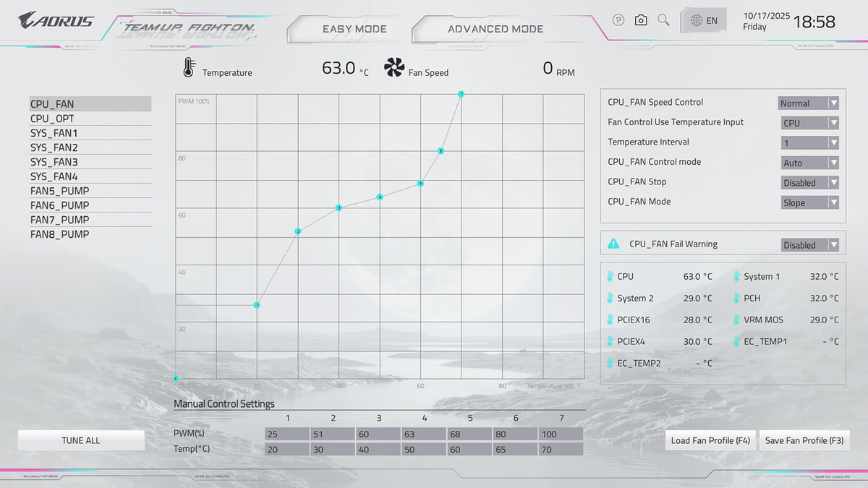Click Load Fan Profile (F4)
Screen dimensions: 868x488
coord(711,440)
